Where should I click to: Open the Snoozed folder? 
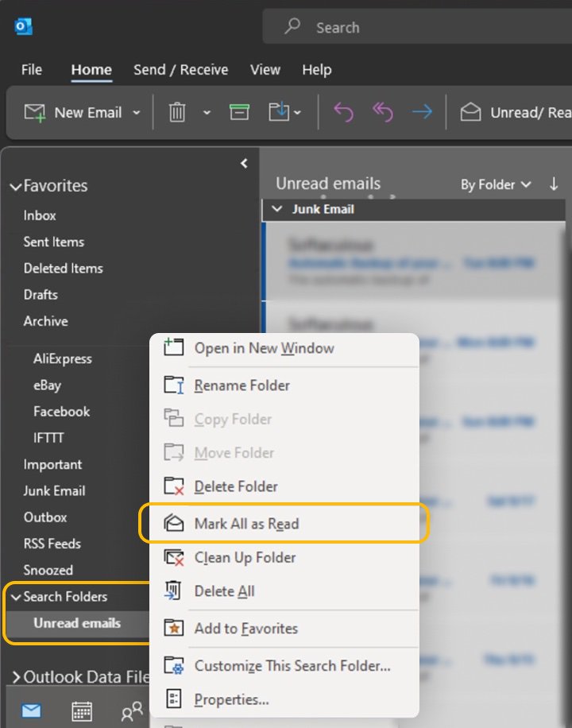(x=48, y=570)
